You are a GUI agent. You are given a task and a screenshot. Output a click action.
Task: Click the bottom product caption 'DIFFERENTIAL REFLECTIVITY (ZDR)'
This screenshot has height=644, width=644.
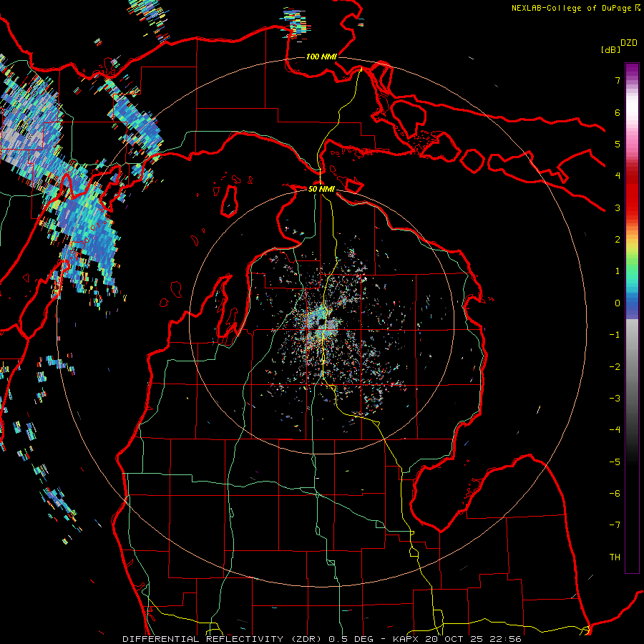pos(223,639)
